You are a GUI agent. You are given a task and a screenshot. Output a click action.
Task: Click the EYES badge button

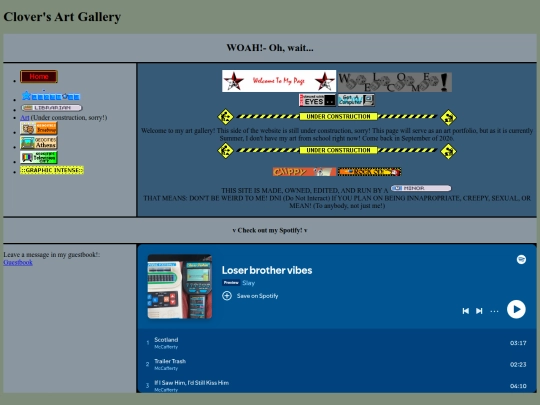[x=317, y=100]
